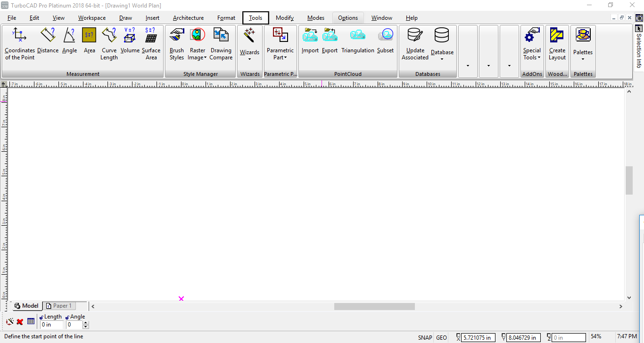The width and height of the screenshot is (644, 343).
Task: Click the icon above Selection Info tab
Action: click(639, 18)
